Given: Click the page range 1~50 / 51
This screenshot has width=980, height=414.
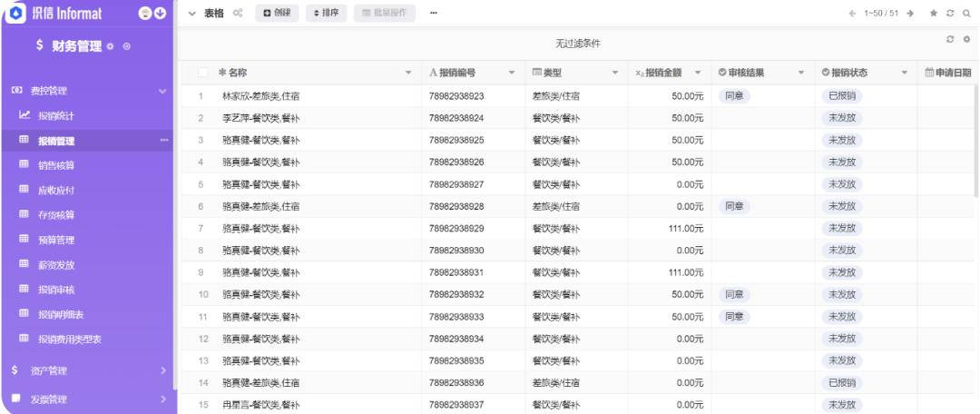Looking at the screenshot, I should [881, 13].
